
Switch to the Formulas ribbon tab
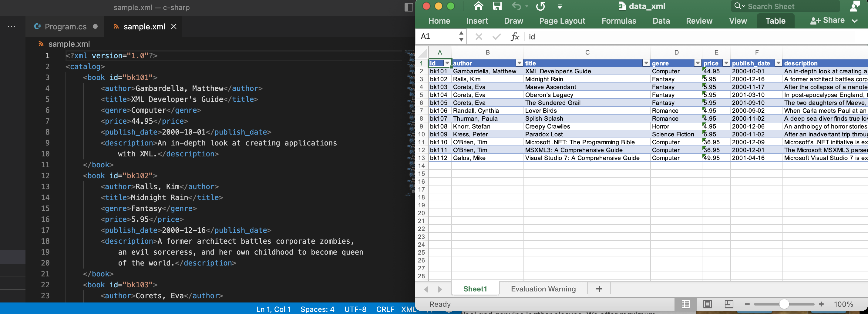coord(619,21)
